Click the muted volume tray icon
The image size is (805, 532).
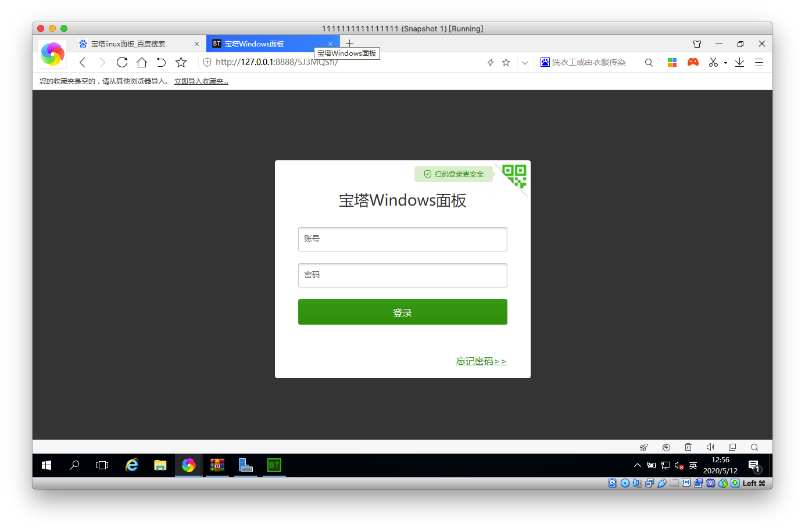[679, 465]
